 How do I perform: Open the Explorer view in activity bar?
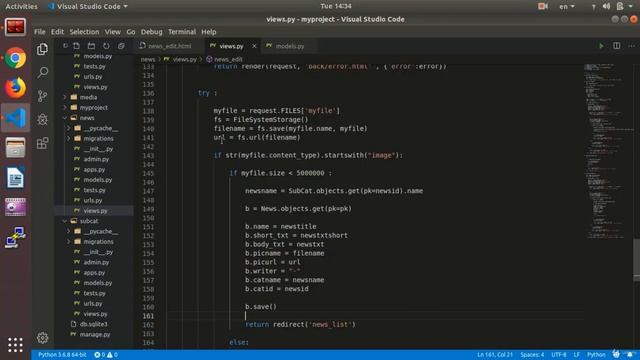click(x=42, y=49)
